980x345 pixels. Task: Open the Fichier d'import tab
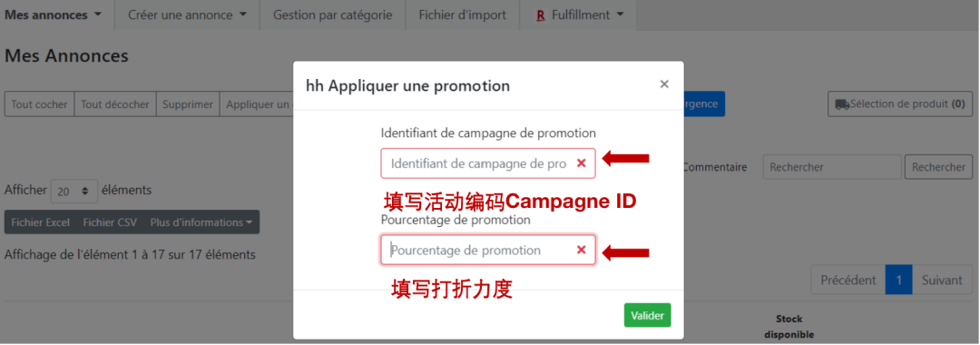(463, 15)
